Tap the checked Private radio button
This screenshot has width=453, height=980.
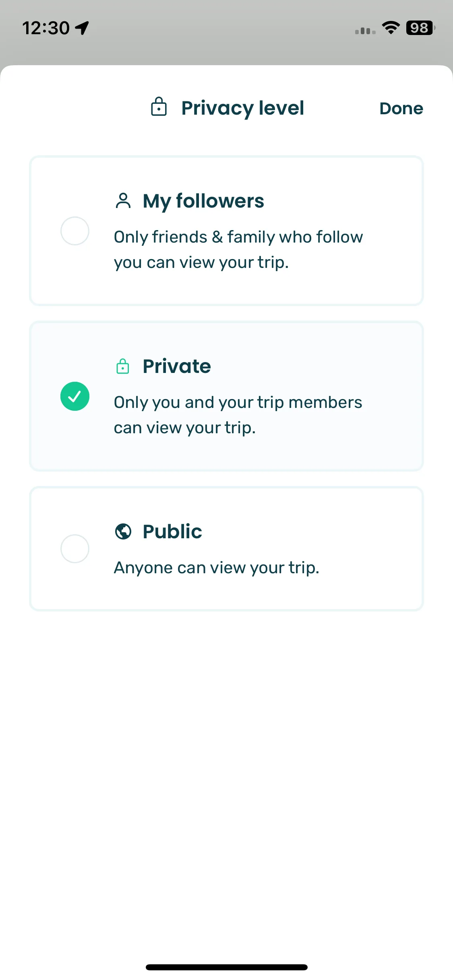[x=75, y=396]
